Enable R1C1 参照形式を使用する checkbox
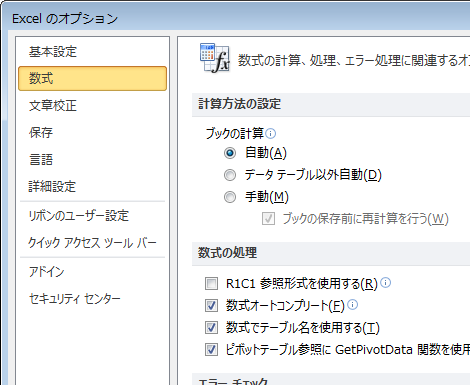Screen dimensions: 470x385 point(211,284)
